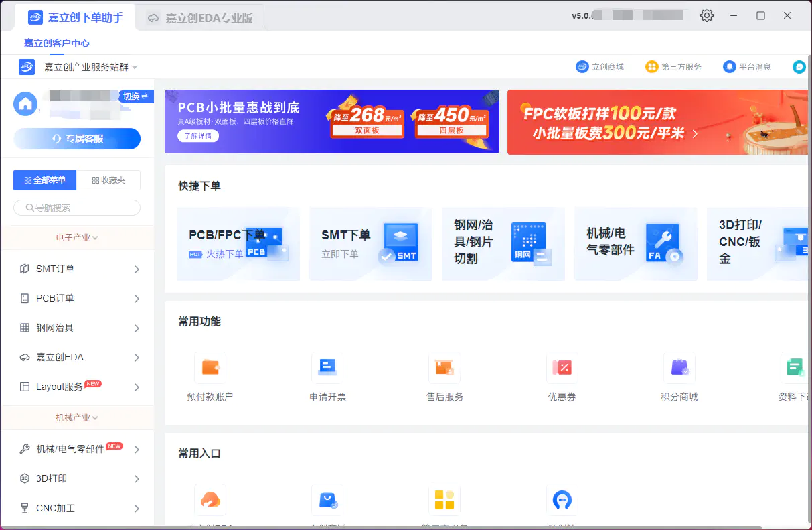The image size is (812, 530).
Task: Click the 申请开票 icon
Action: [327, 375]
